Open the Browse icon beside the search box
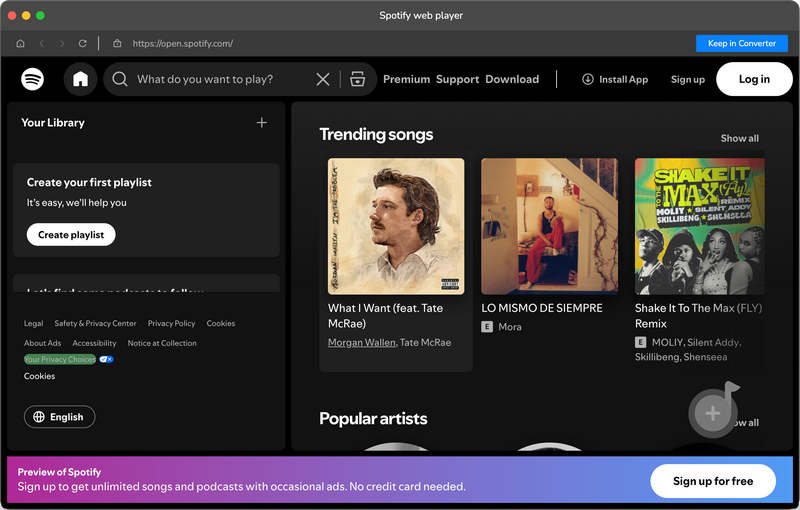 tap(357, 79)
